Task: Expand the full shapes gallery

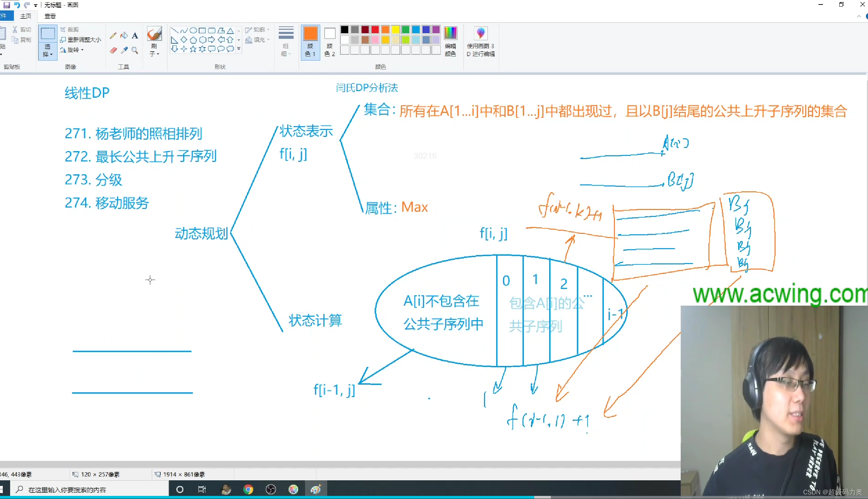Action: point(239,49)
